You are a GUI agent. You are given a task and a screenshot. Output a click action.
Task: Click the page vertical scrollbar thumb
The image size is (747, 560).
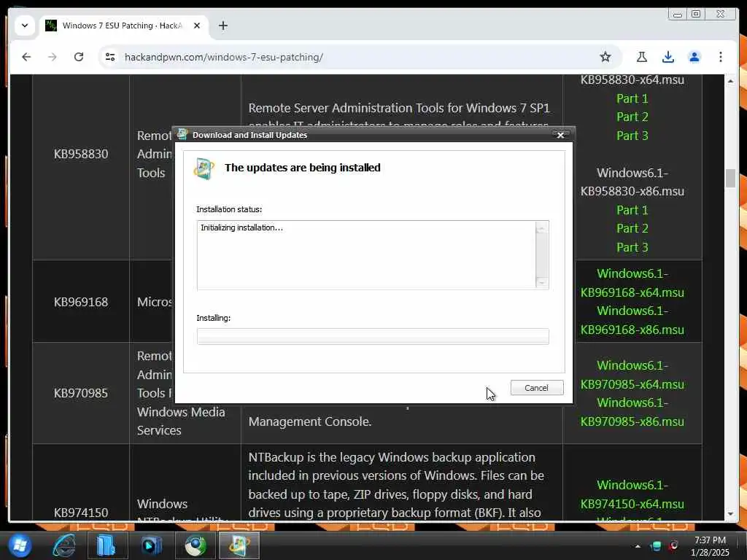[730, 178]
